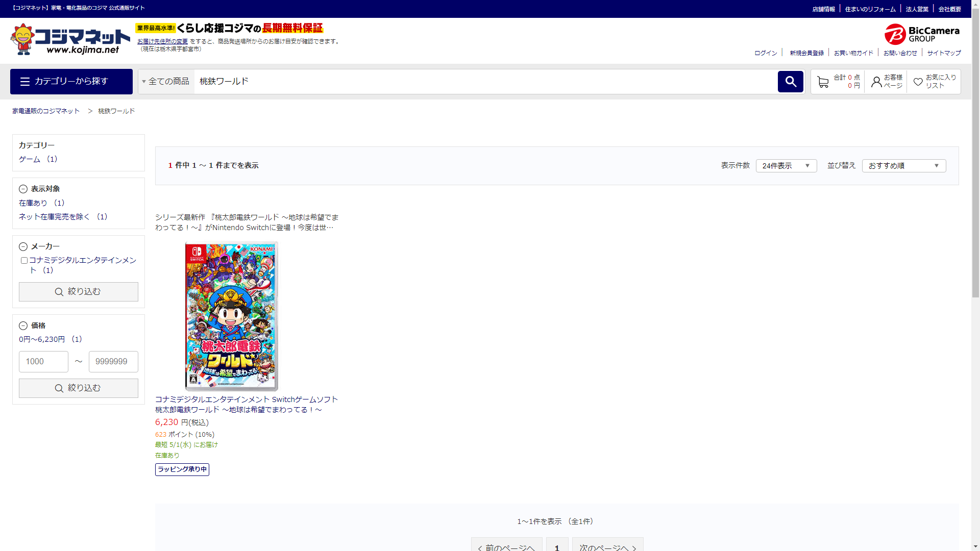
Task: Click the Kojima Net logo
Action: tap(70, 40)
